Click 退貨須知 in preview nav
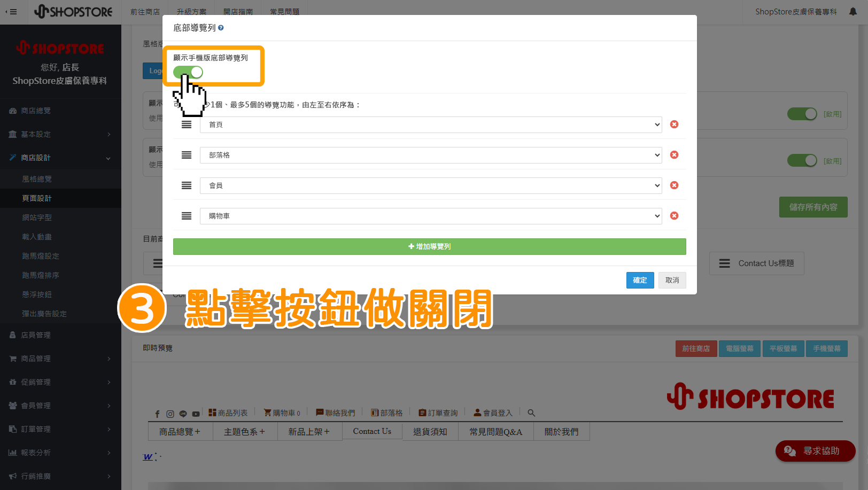 click(430, 431)
